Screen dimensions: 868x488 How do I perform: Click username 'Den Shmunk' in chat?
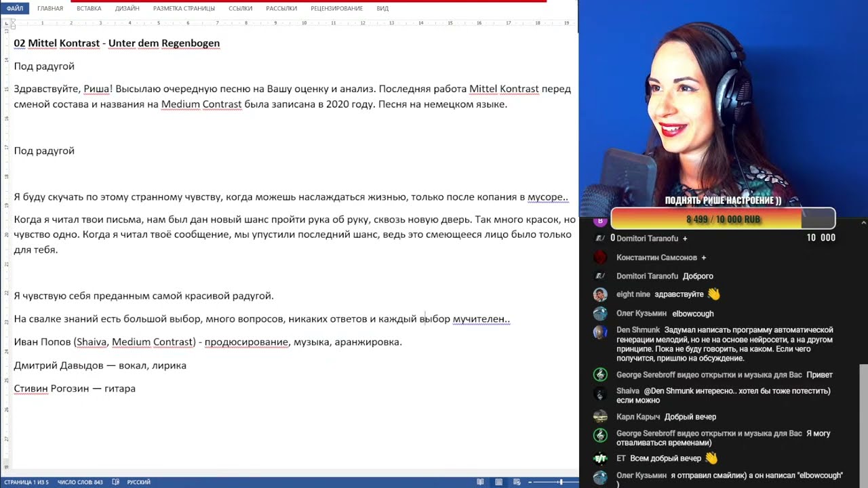(x=638, y=330)
